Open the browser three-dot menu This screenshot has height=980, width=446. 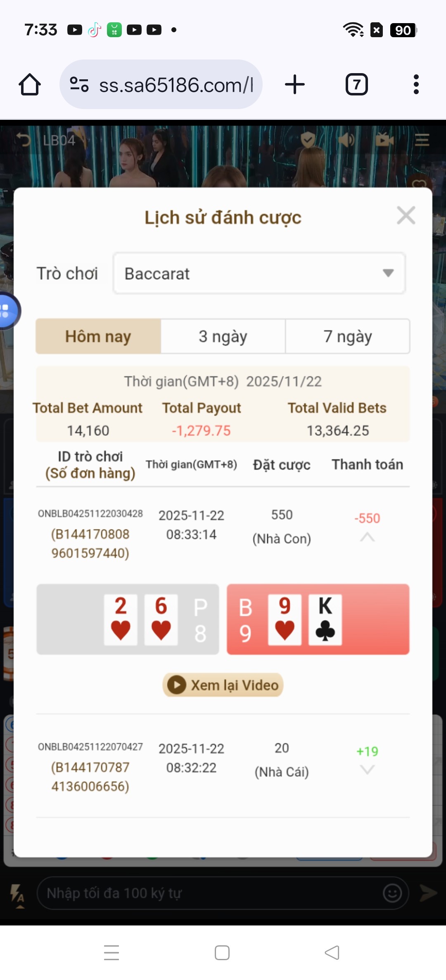coord(416,85)
